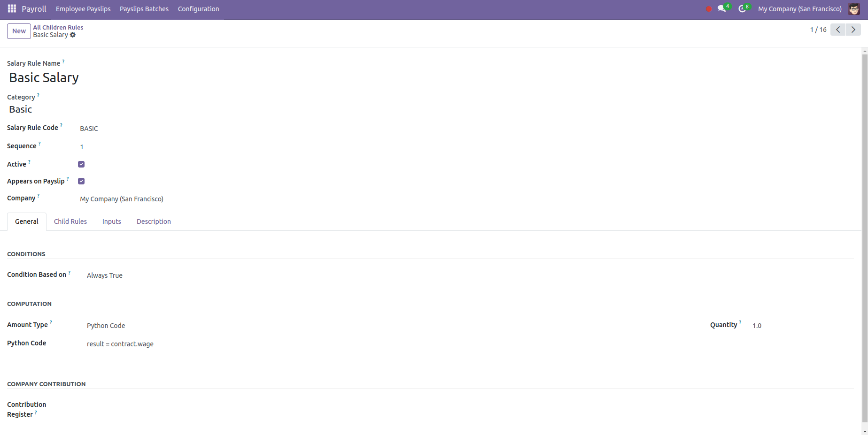Click the New button
868x435 pixels.
coord(19,31)
